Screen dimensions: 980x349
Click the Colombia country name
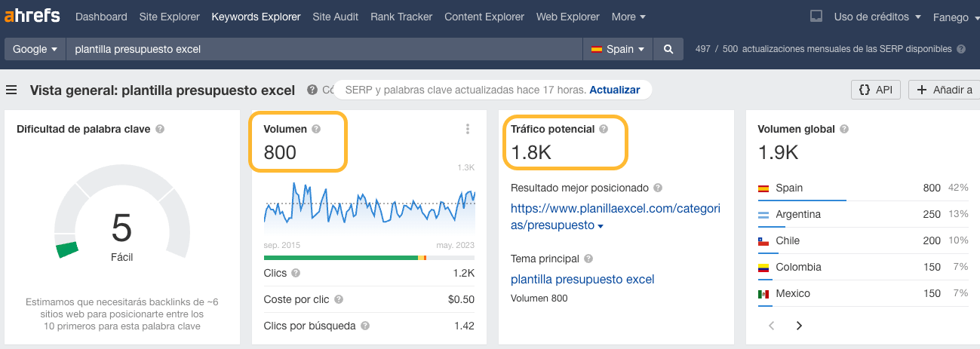click(799, 268)
